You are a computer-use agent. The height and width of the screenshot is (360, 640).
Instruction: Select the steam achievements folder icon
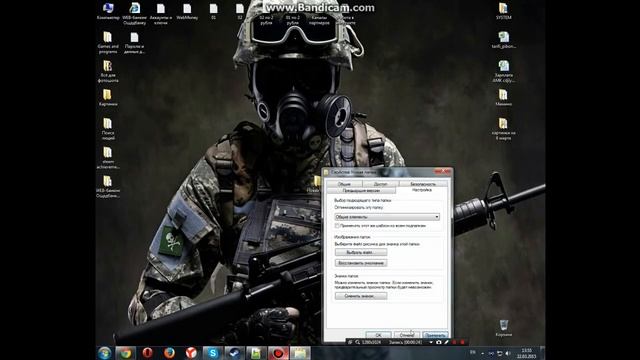pos(108,158)
